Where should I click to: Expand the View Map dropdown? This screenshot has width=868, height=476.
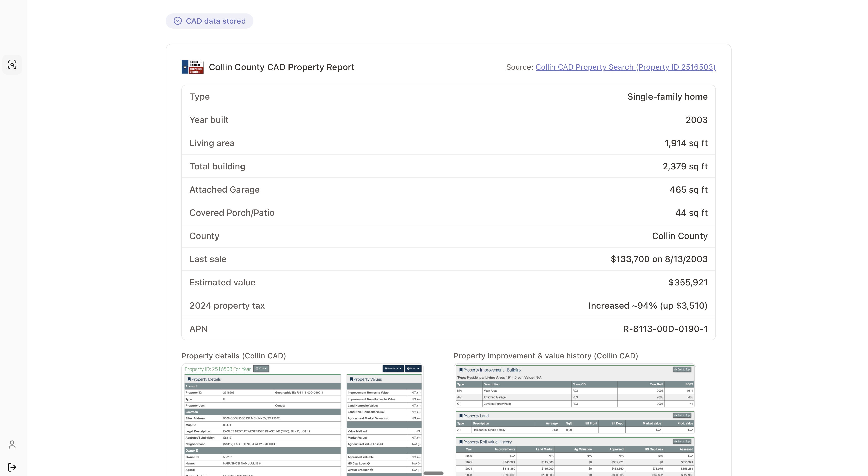coord(393,369)
